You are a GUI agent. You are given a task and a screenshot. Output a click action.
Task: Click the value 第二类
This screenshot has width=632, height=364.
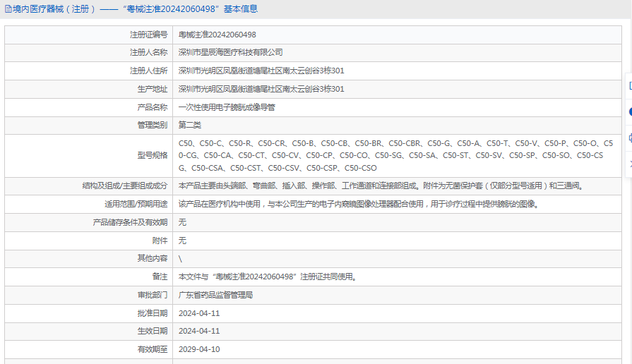click(x=190, y=125)
